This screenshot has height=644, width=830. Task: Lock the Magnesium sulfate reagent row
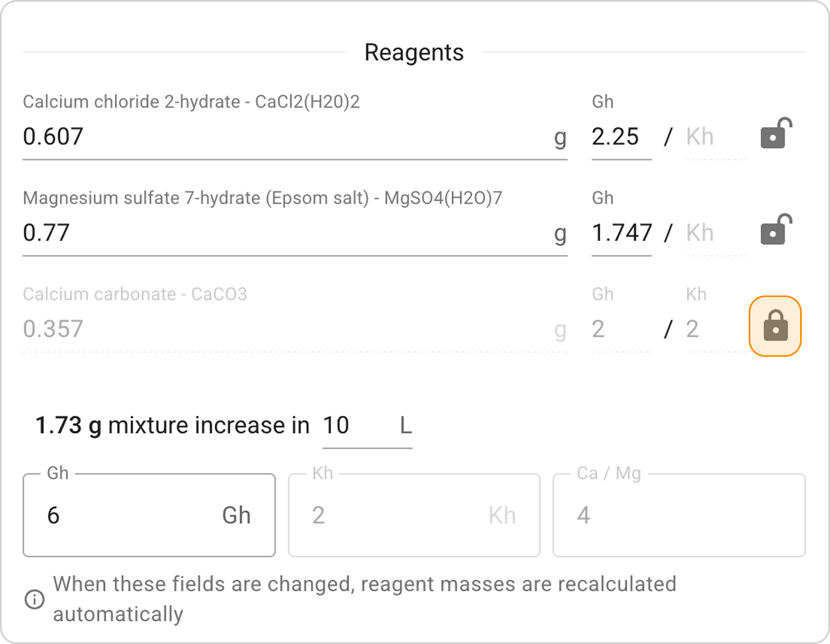(x=775, y=230)
